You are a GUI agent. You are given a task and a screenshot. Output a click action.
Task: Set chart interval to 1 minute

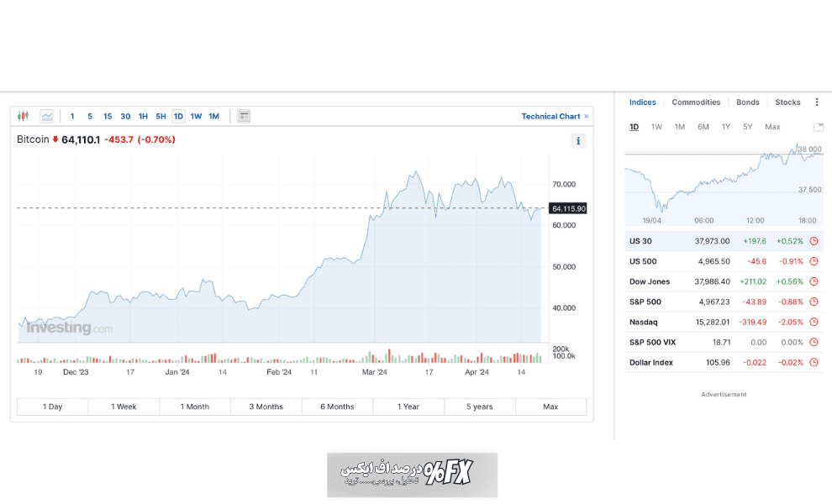[72, 116]
